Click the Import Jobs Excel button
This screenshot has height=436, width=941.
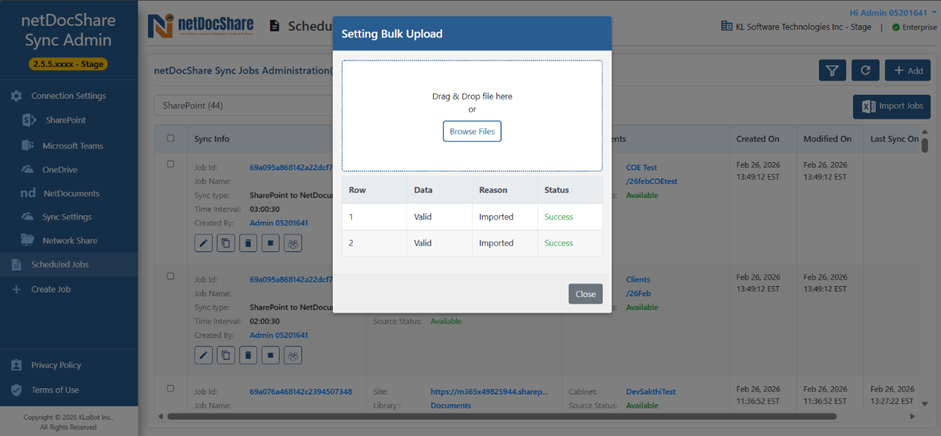point(892,107)
